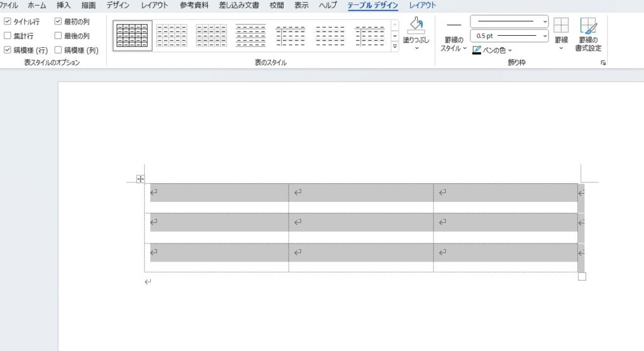
Task: Switch to the 挿入 tab
Action: coord(64,5)
